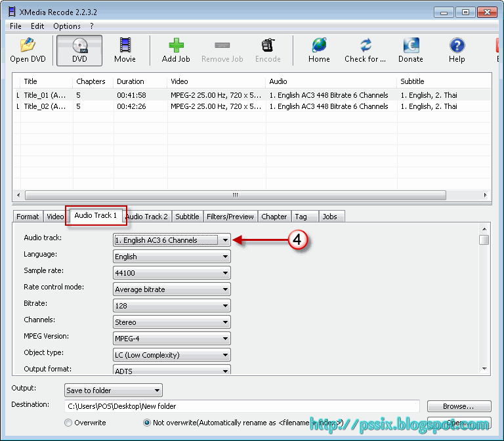Image resolution: width=504 pixels, height=441 pixels.
Task: Click the title list horizontal scrollbar thumb
Action: point(236,195)
